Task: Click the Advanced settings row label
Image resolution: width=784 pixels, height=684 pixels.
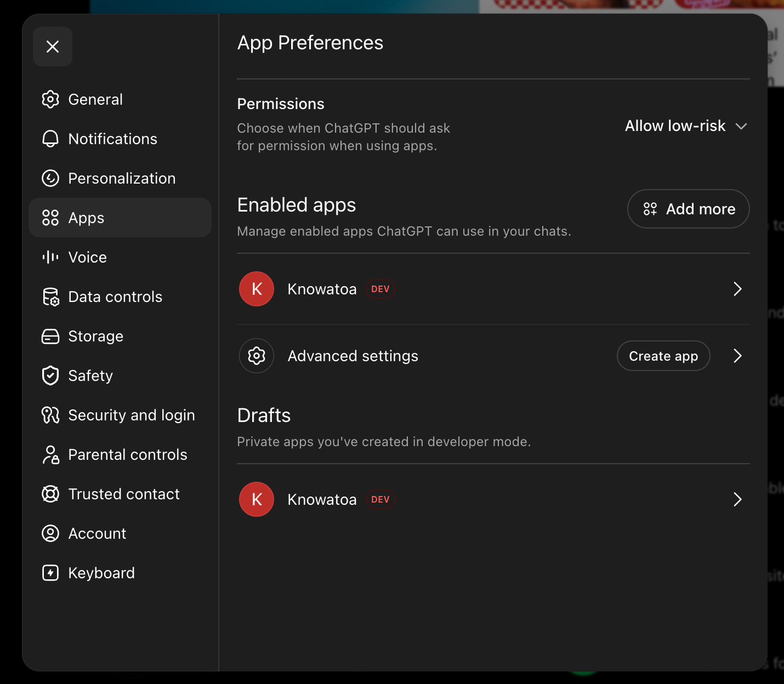Action: pos(353,356)
